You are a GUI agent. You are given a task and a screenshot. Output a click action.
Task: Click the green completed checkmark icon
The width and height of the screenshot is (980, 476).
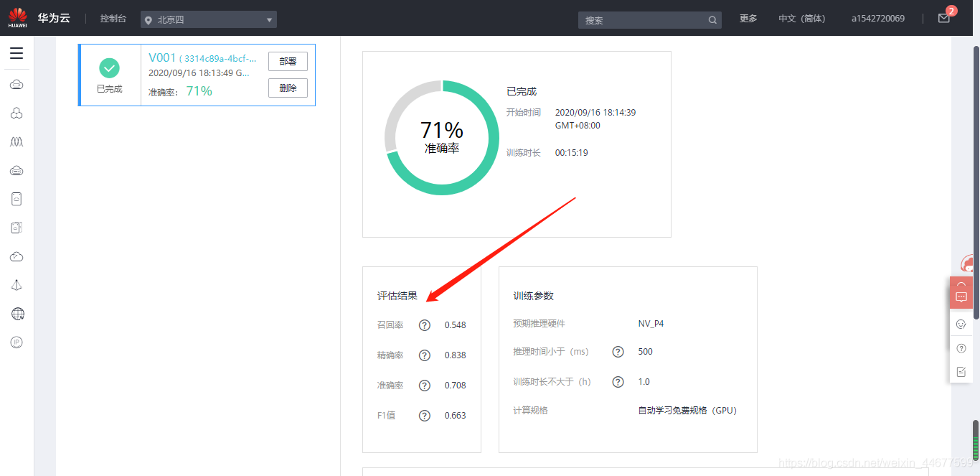coord(109,68)
